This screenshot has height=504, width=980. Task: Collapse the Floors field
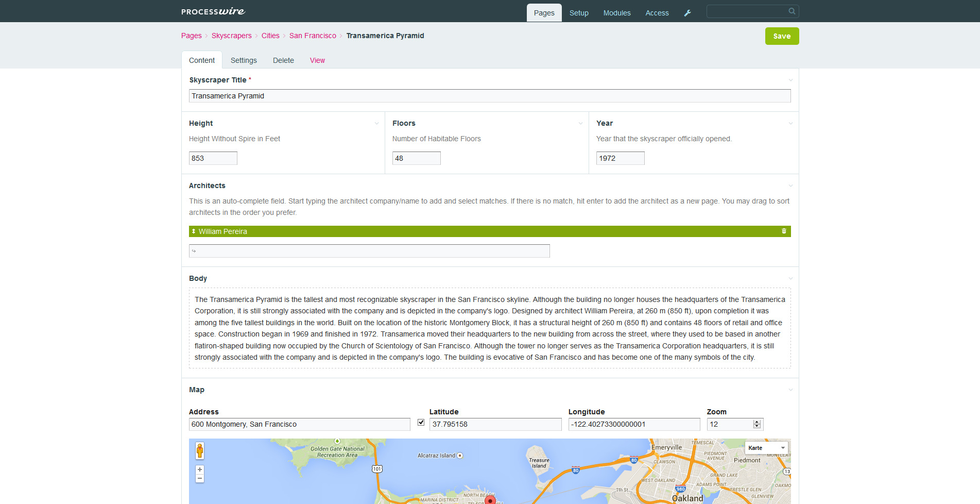(x=580, y=123)
